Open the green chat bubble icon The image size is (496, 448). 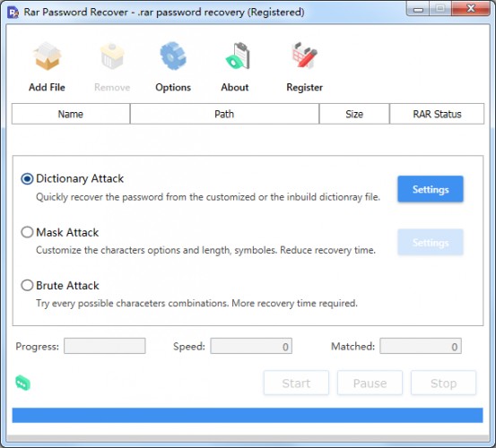point(22,383)
